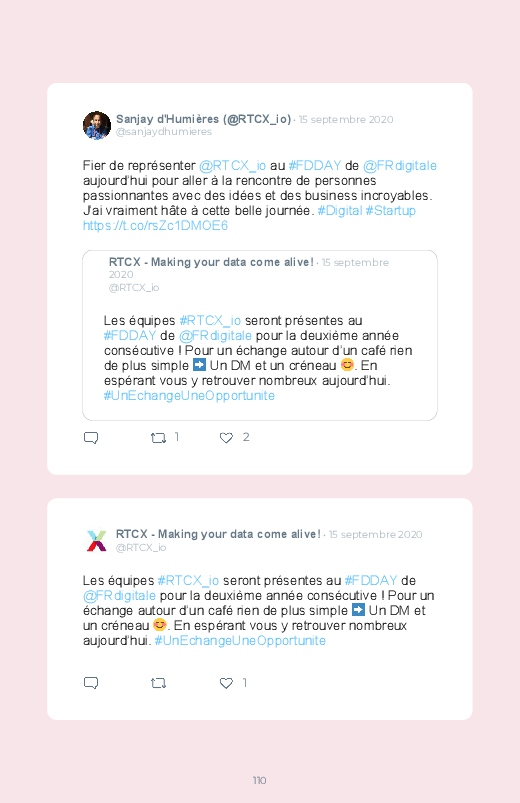Screen dimensions: 520x803
Task: Click #UnEchangeUneOpportunite in the quoted tweet
Action: pos(189,396)
